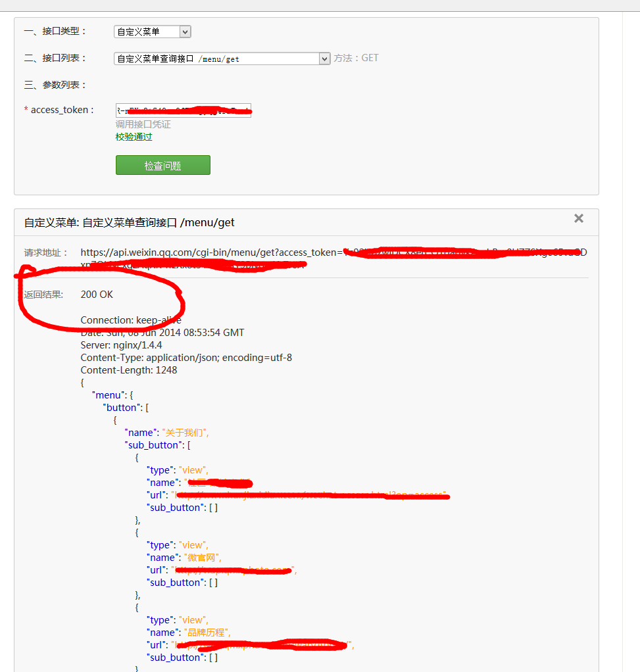640x672 pixels.
Task: Expand the 接口列表 dropdown /menu/get
Action: click(222, 59)
